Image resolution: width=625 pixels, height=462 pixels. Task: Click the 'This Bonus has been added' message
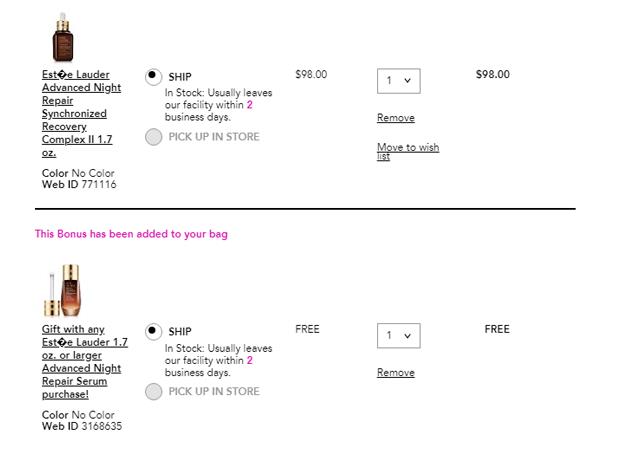(131, 234)
